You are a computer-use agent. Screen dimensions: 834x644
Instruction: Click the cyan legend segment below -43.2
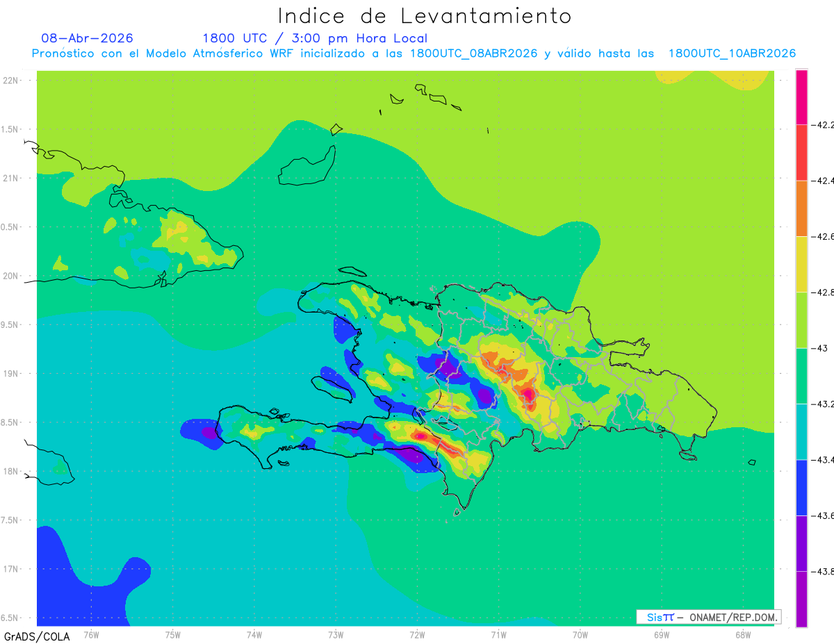(x=801, y=431)
